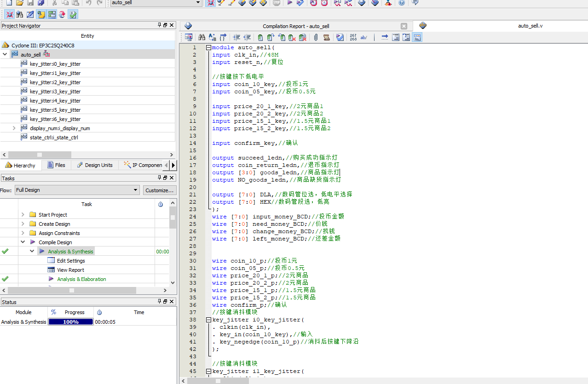The image size is (588, 384).
Task: Click the Settings pencil icon in main toolbar
Action: pyautogui.click(x=221, y=3)
